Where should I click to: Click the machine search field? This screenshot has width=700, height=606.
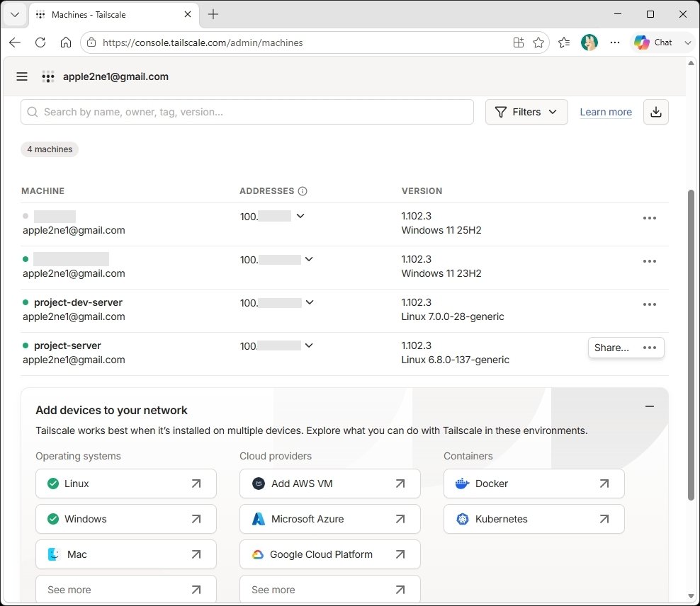pos(247,112)
